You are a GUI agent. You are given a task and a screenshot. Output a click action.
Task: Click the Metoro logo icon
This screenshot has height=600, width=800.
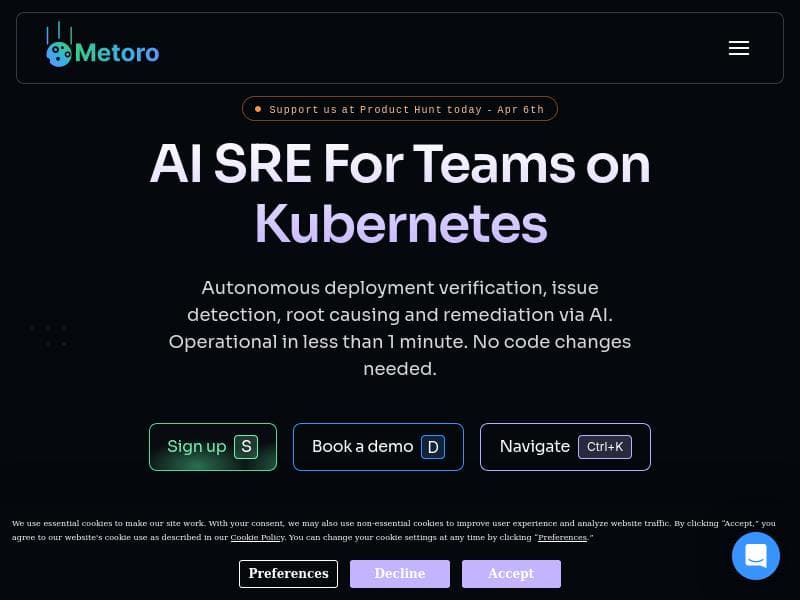point(59,48)
